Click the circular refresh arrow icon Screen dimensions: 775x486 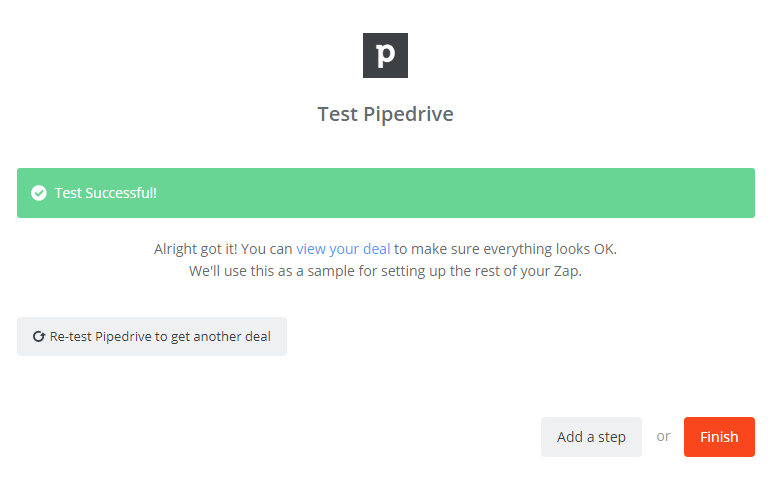pos(39,337)
